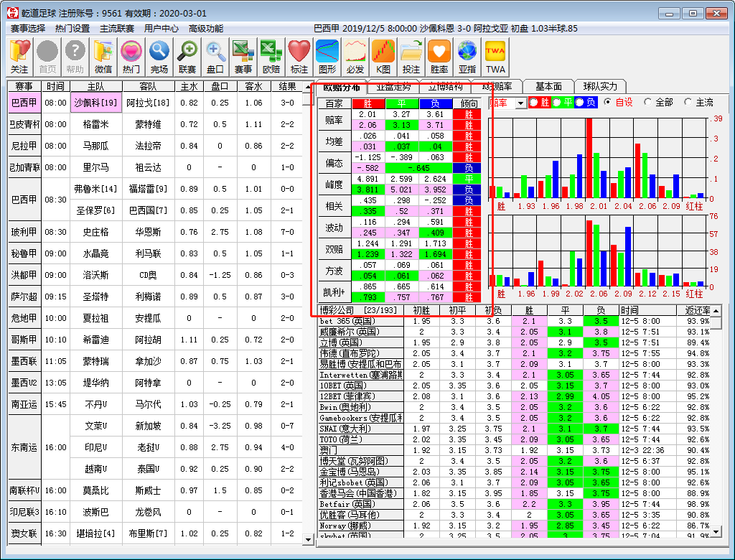The width and height of the screenshot is (735, 560).
Task: Open the K图 candlestick icon
Action: [383, 57]
